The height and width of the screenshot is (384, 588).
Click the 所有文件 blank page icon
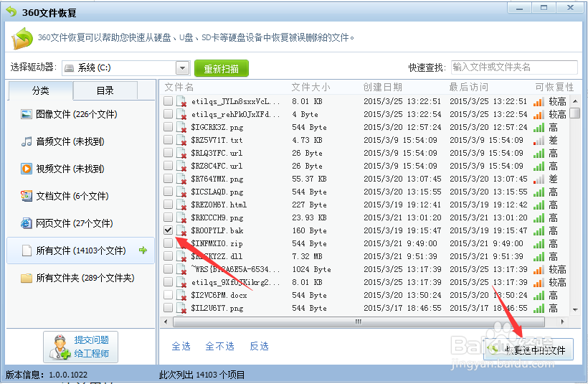point(27,250)
